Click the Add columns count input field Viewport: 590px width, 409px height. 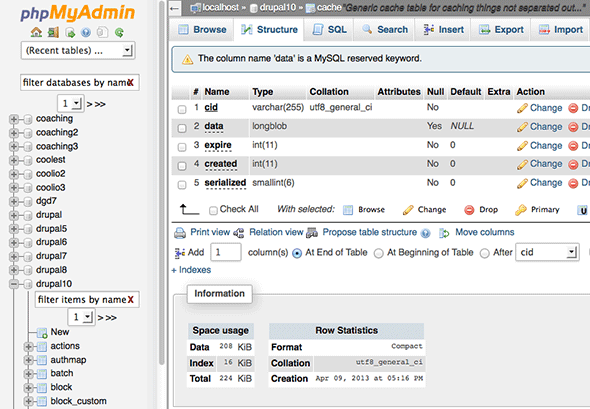click(226, 252)
